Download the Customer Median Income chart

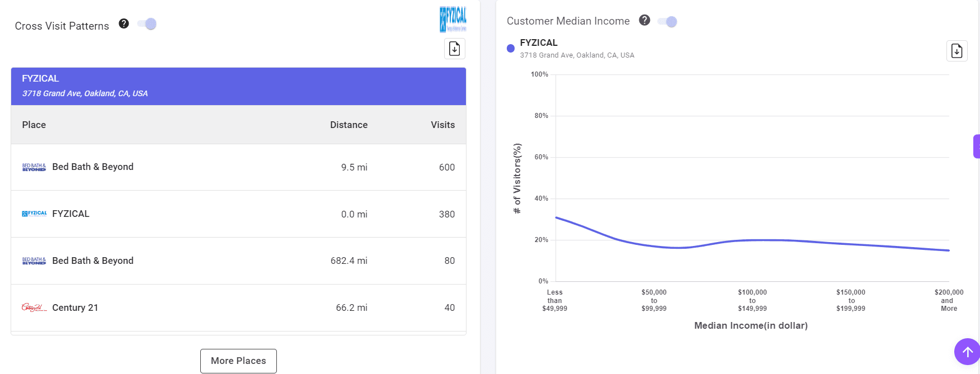click(957, 51)
